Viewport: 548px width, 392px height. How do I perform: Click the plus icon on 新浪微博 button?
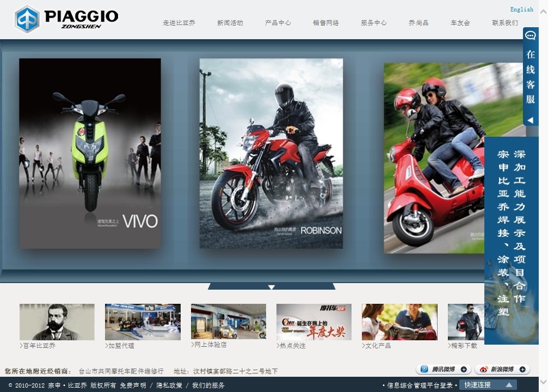[x=522, y=370]
